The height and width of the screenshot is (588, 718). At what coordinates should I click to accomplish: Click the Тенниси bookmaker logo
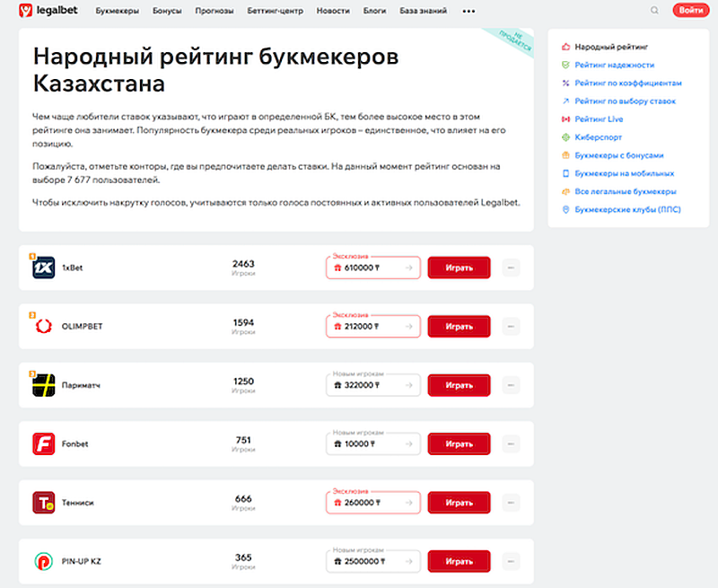click(x=43, y=503)
